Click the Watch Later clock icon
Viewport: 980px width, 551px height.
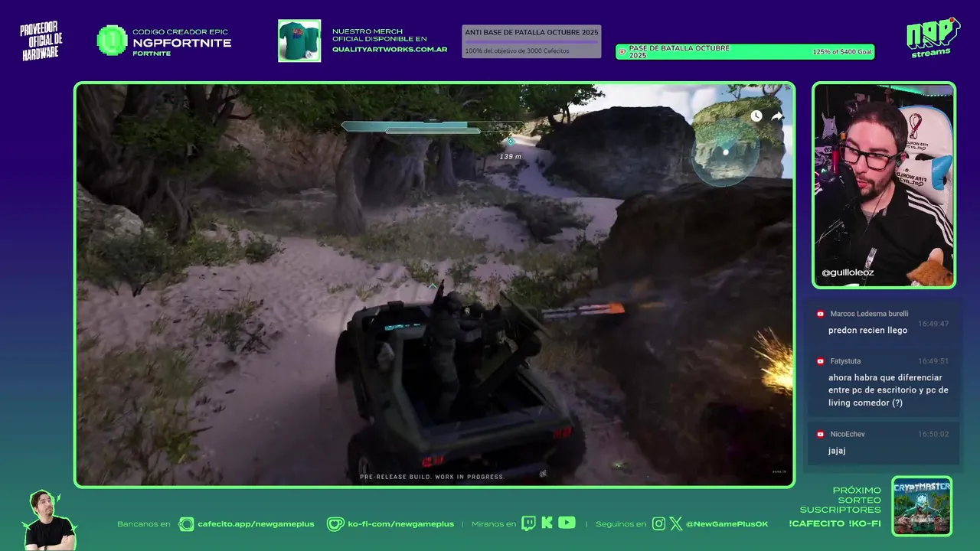[x=756, y=116]
